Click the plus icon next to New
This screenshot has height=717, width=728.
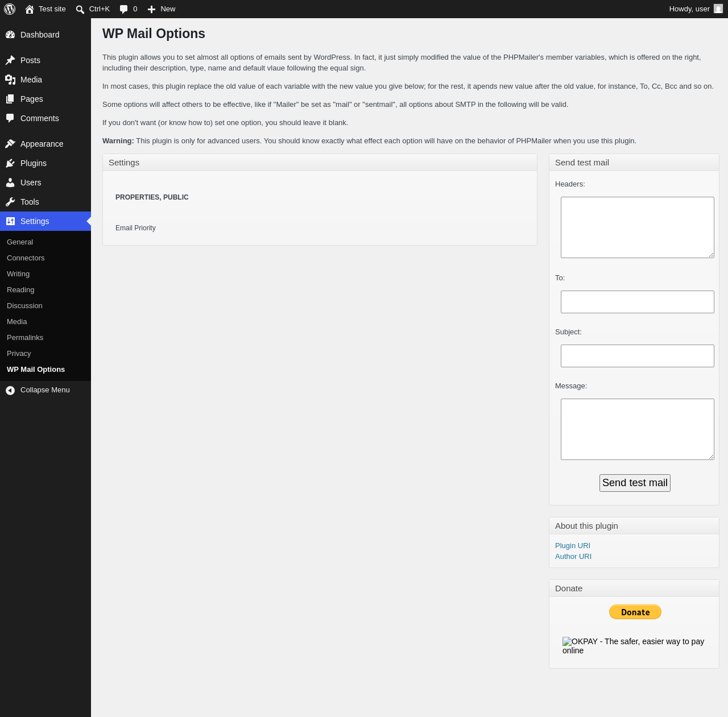coord(151,9)
